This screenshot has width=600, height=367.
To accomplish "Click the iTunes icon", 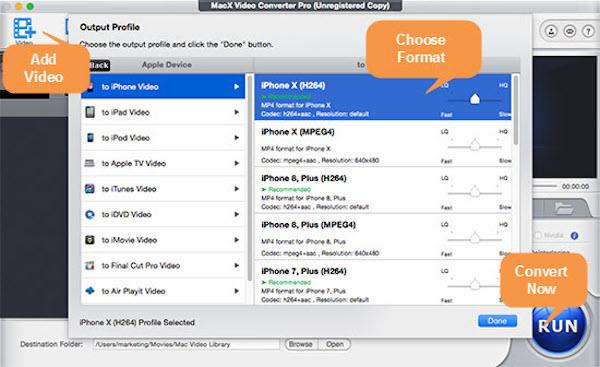I will tap(90, 189).
